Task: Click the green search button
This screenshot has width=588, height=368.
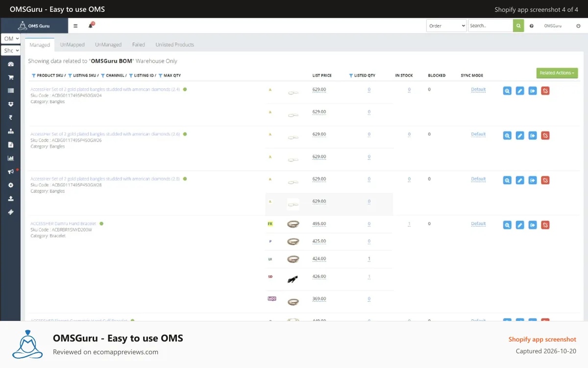Action: click(x=518, y=26)
